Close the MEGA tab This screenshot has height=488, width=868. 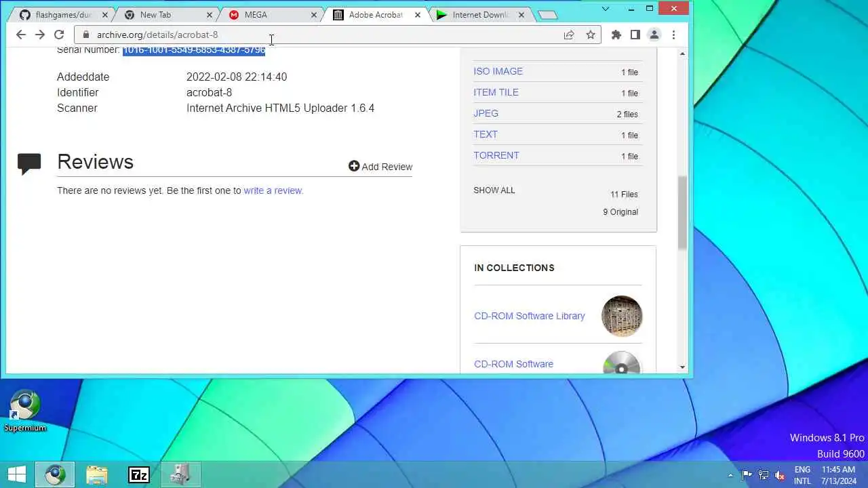314,15
